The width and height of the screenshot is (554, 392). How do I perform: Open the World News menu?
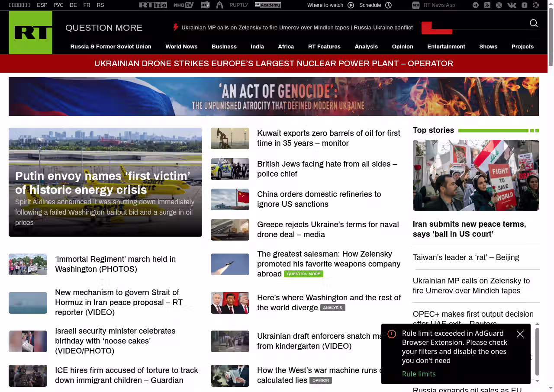click(181, 47)
